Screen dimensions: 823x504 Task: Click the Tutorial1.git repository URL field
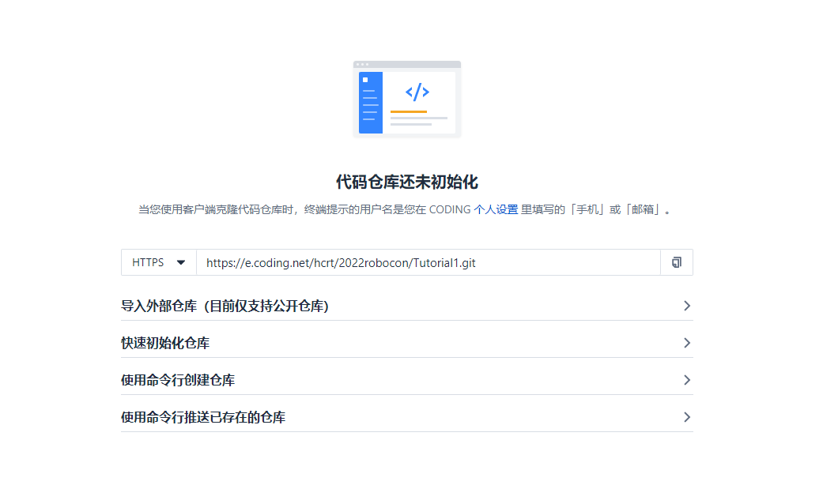click(x=427, y=262)
